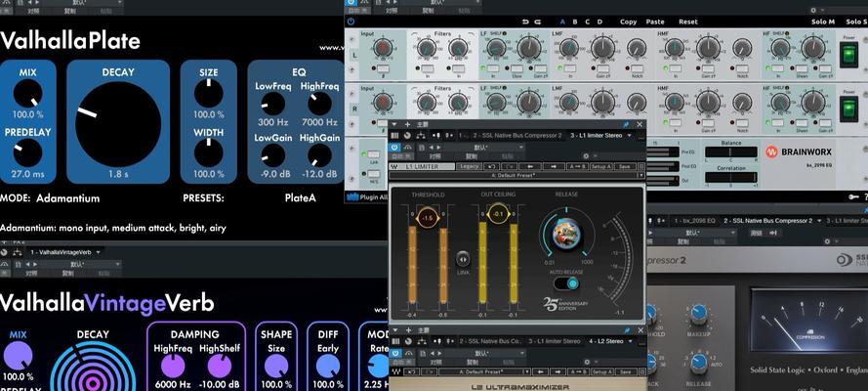Image resolution: width=868 pixels, height=391 pixels.
Task: Open L1 window plugin tab dropdown arrow
Action: tap(630, 136)
